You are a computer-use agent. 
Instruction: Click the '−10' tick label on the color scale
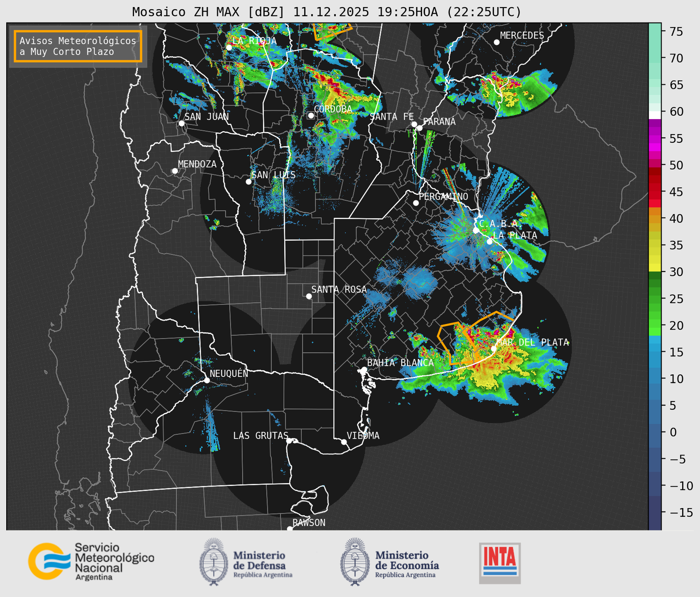pos(681,486)
